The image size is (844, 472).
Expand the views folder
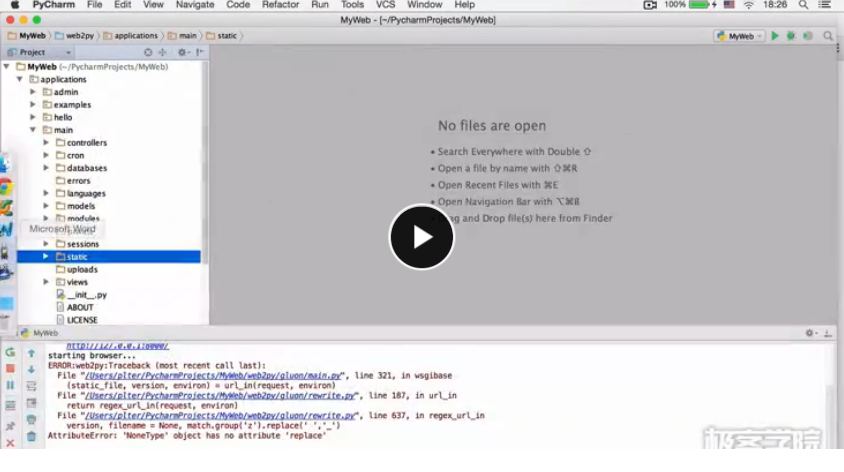click(x=46, y=282)
